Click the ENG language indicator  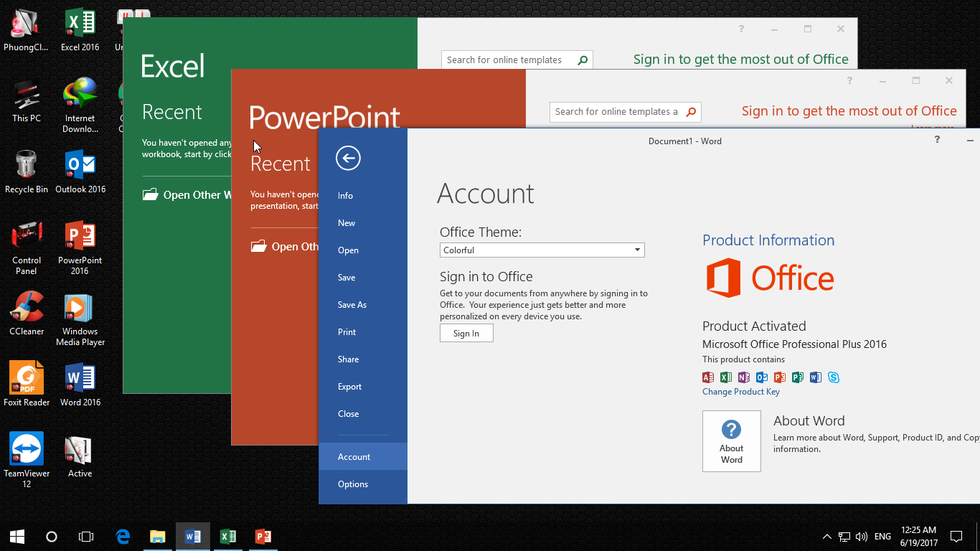pyautogui.click(x=883, y=536)
